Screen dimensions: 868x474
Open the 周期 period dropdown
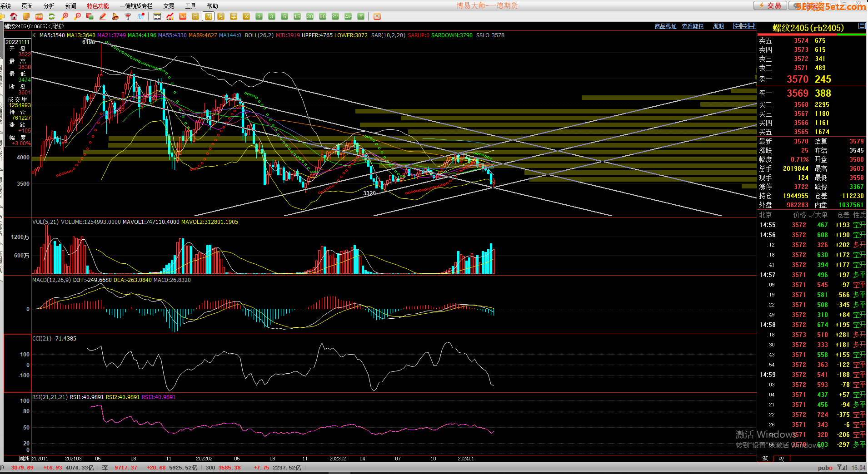pyautogui.click(x=718, y=26)
